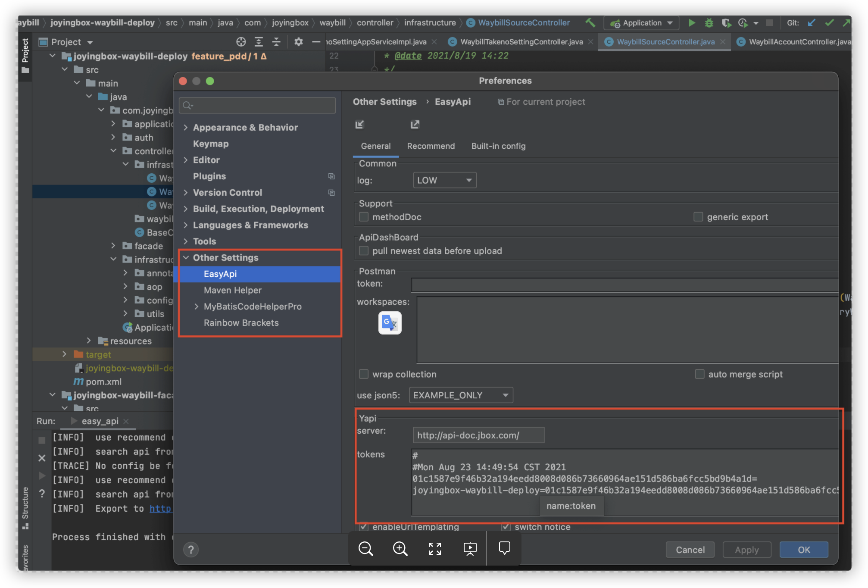Open WaybillTakenoSettingController.java editor tab
Viewport: 868px width, 588px height.
point(521,42)
